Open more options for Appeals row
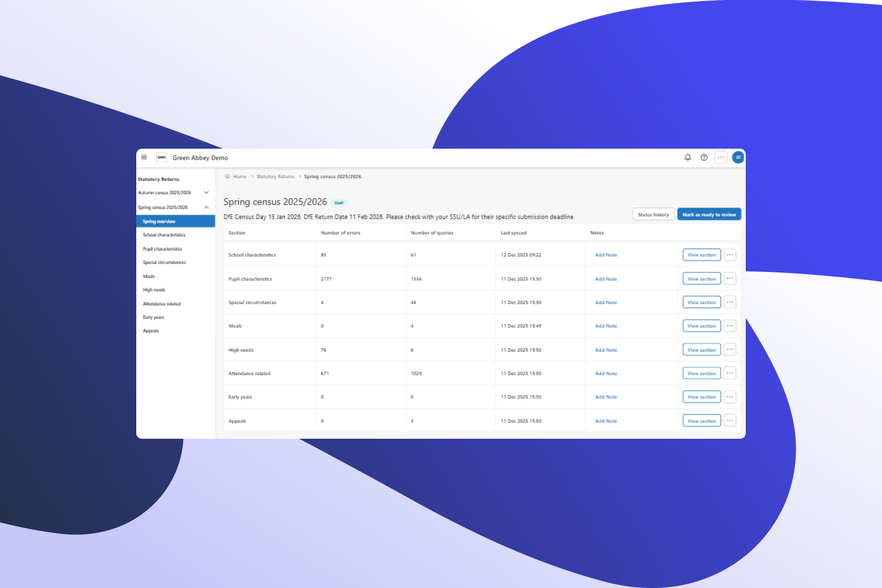The image size is (882, 588). [x=730, y=421]
